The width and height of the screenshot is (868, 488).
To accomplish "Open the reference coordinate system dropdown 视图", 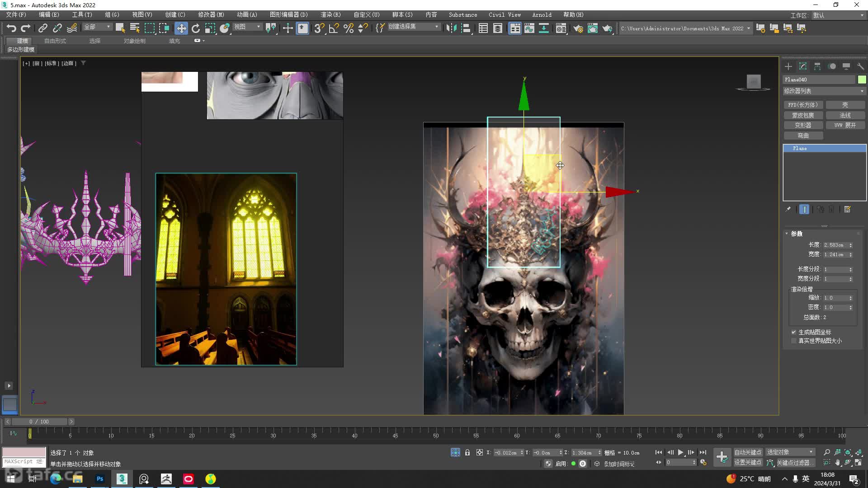I will pos(247,27).
